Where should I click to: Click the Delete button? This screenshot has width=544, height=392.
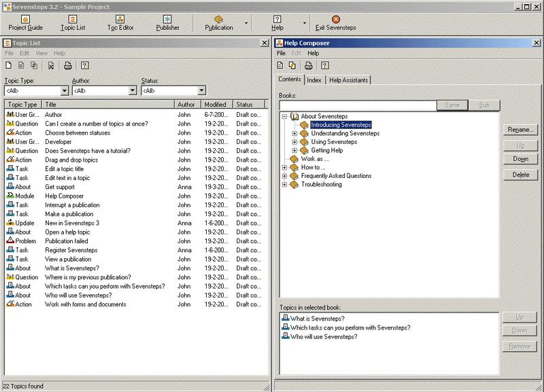(520, 175)
